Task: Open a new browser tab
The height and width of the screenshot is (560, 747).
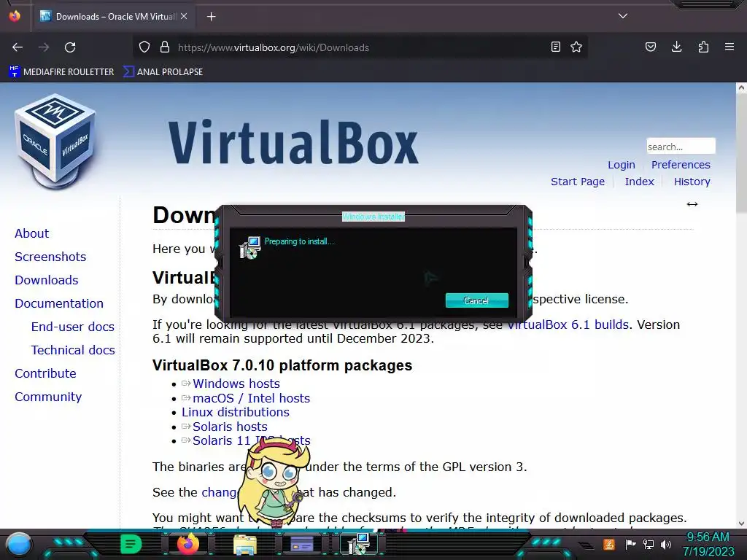Action: pos(211,17)
